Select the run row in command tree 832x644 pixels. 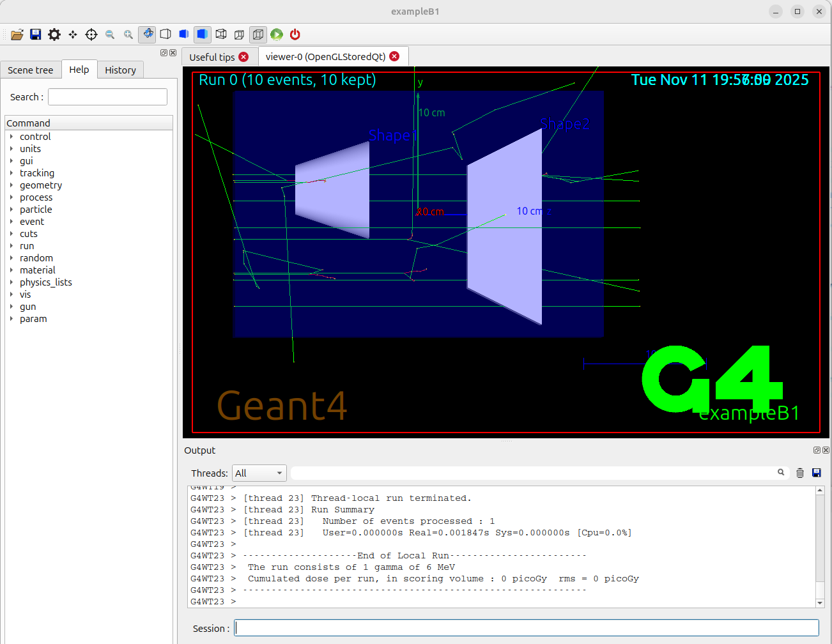coord(89,246)
